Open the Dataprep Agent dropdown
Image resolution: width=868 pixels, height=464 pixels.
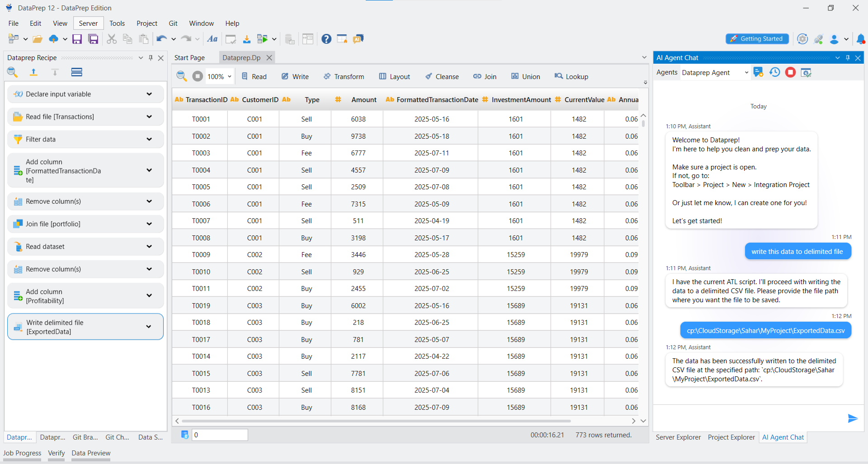[x=746, y=73]
